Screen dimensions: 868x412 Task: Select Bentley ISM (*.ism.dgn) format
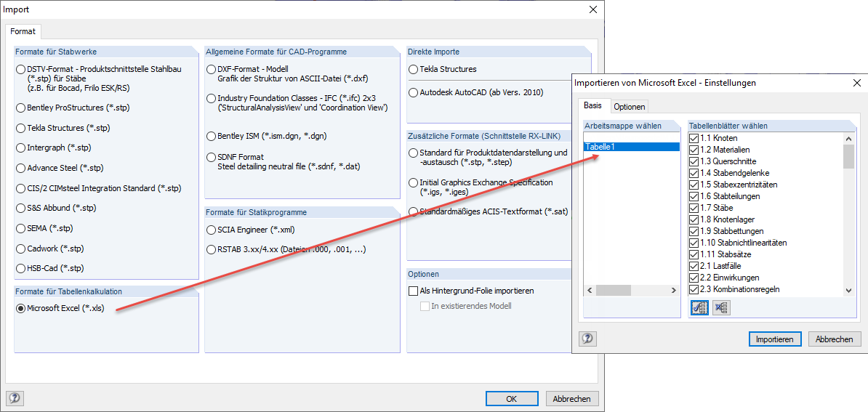[x=211, y=136]
